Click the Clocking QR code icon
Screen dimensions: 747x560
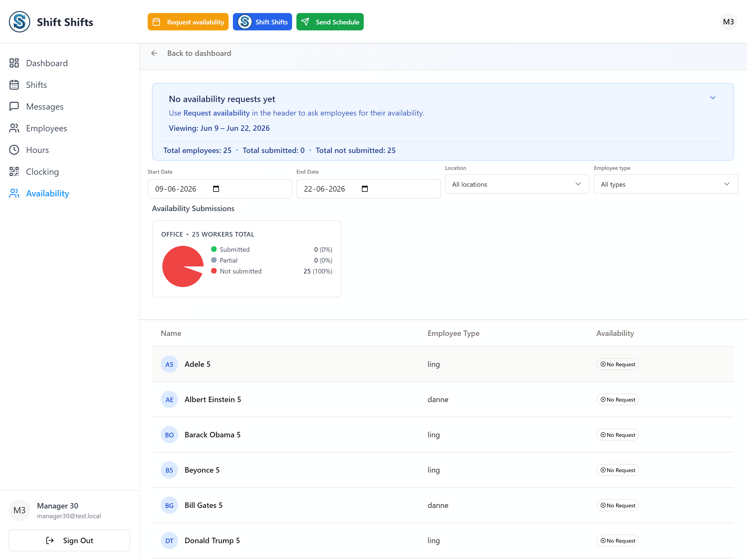point(14,172)
